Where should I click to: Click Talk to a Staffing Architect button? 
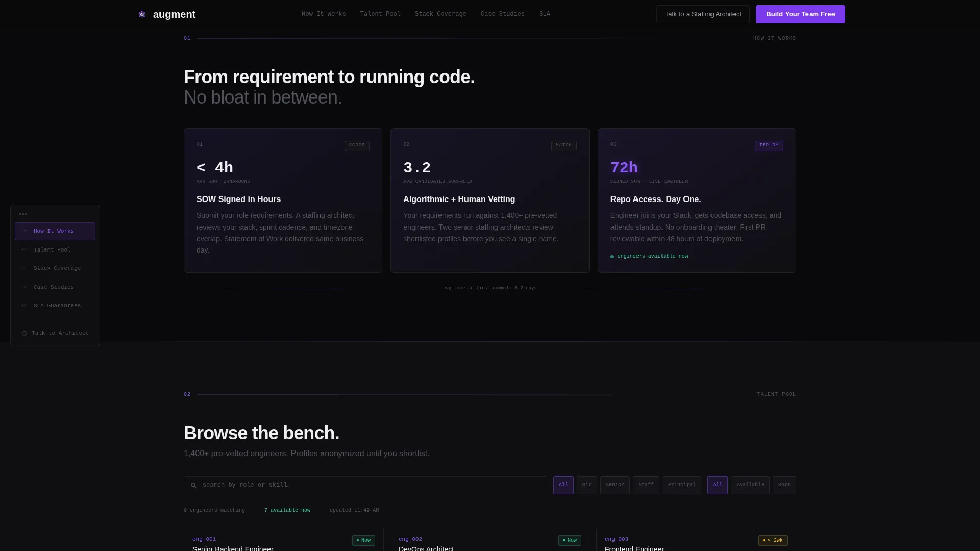pyautogui.click(x=703, y=14)
